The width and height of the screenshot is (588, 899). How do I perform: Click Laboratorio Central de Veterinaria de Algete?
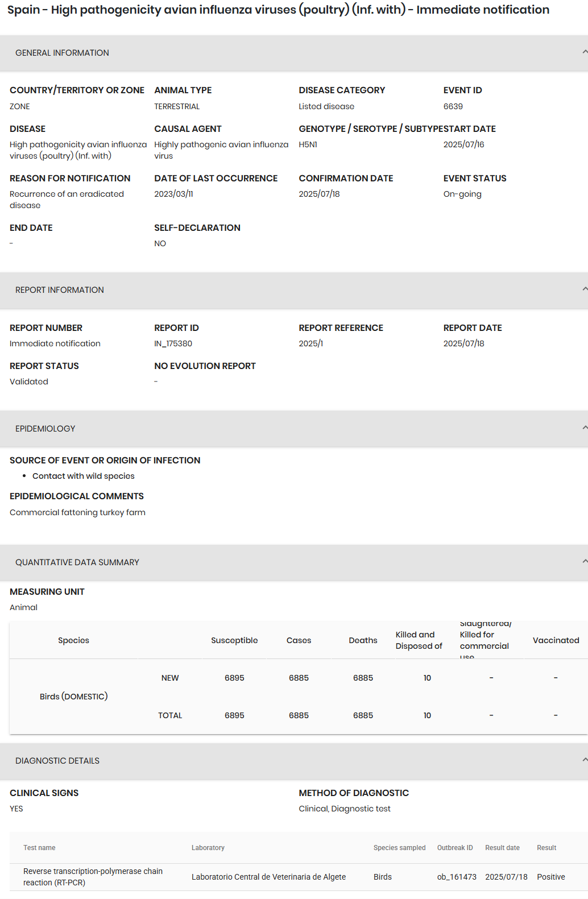[x=268, y=877]
